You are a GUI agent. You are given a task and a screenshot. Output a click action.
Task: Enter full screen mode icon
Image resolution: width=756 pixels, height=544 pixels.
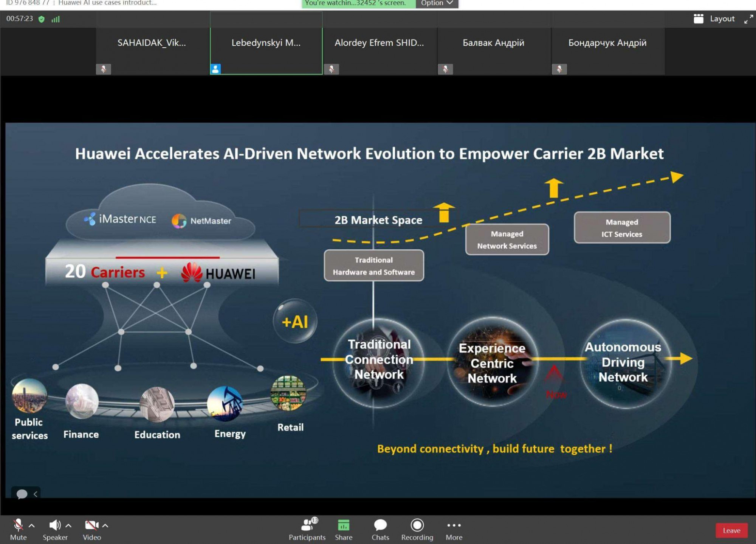(748, 19)
